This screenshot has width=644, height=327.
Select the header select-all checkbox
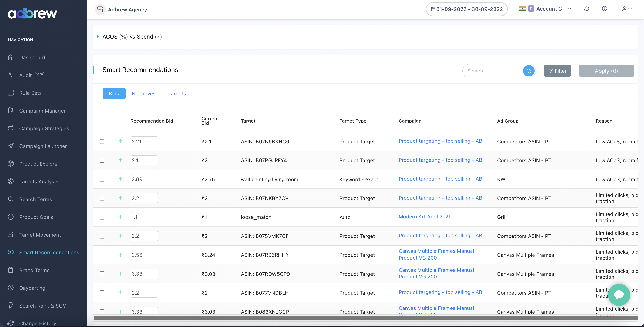(x=102, y=121)
